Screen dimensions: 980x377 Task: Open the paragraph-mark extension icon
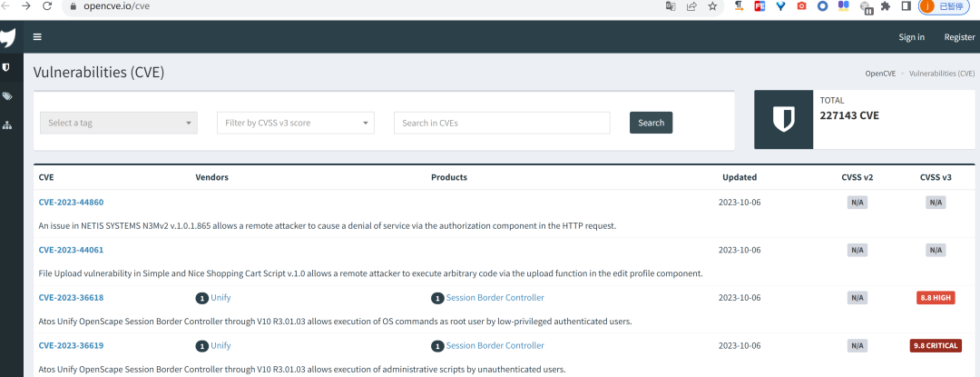pyautogui.click(x=739, y=6)
